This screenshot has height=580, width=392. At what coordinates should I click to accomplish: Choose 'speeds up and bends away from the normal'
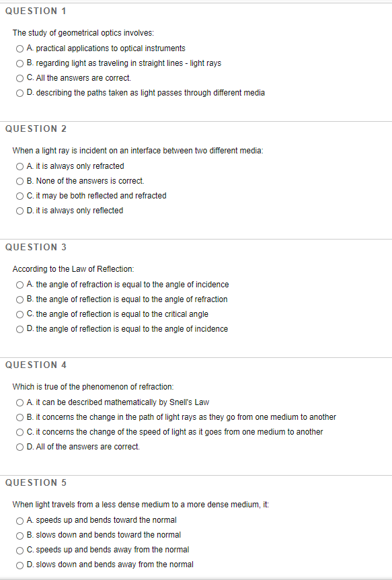(19, 549)
